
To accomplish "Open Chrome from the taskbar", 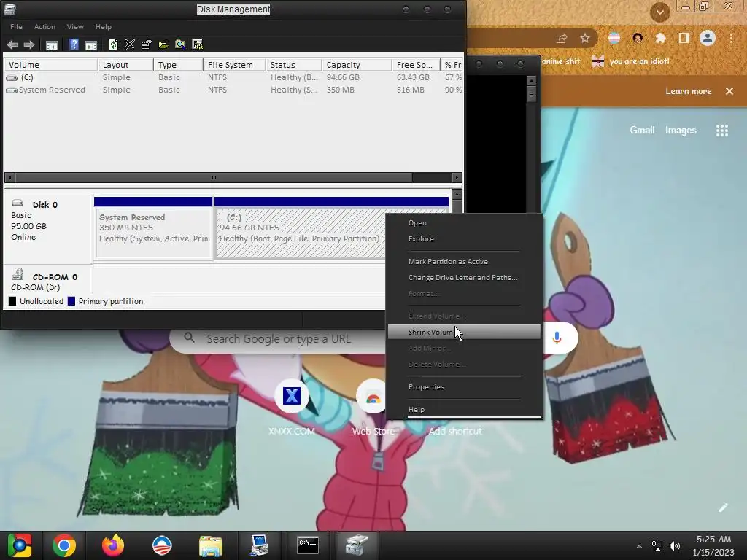I will (x=64, y=545).
